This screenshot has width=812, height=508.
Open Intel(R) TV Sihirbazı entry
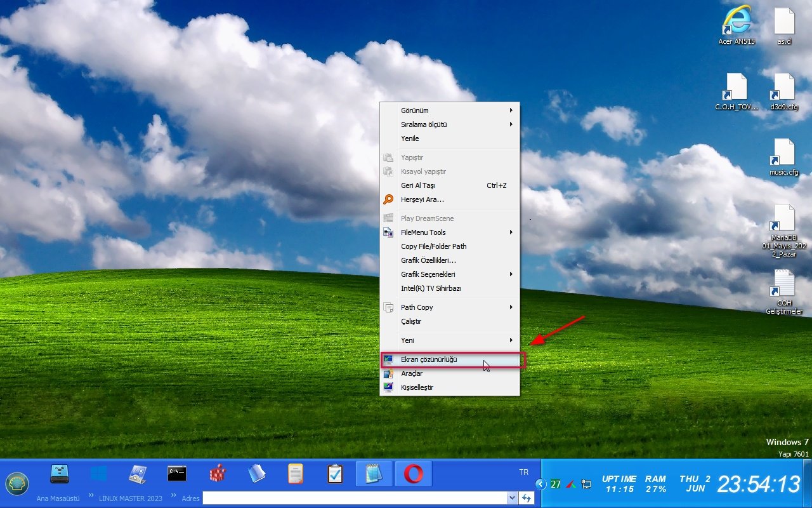(450, 288)
